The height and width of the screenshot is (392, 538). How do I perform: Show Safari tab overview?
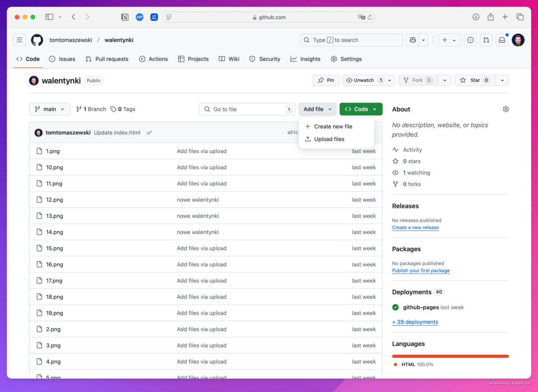tap(520, 17)
